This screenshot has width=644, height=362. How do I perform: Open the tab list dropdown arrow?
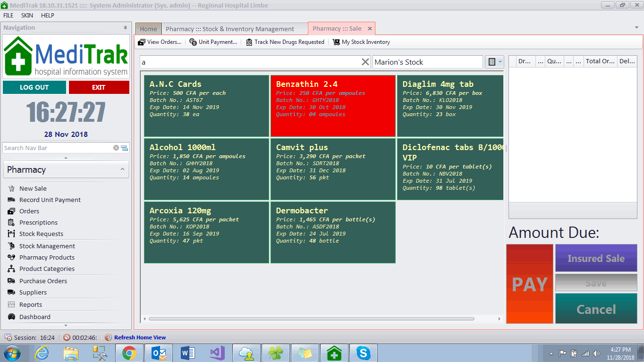(636, 28)
